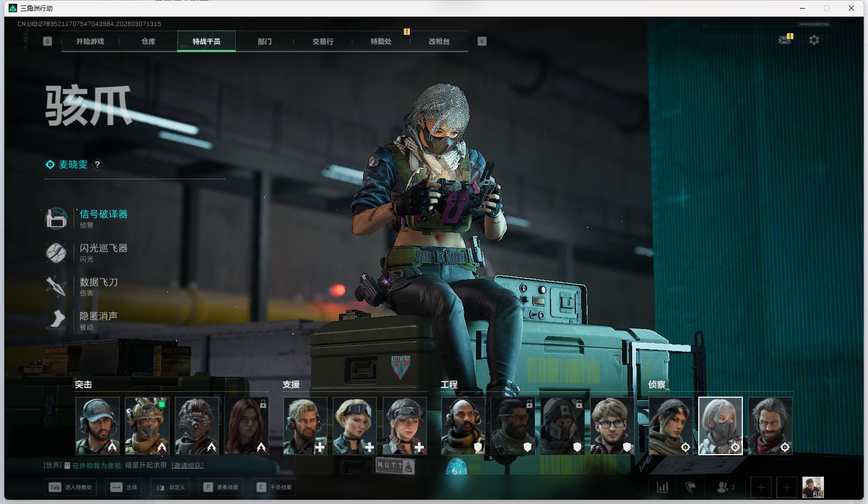Minimize the 三角洲行动 window
Viewport: 868px width, 504px height.
click(802, 8)
